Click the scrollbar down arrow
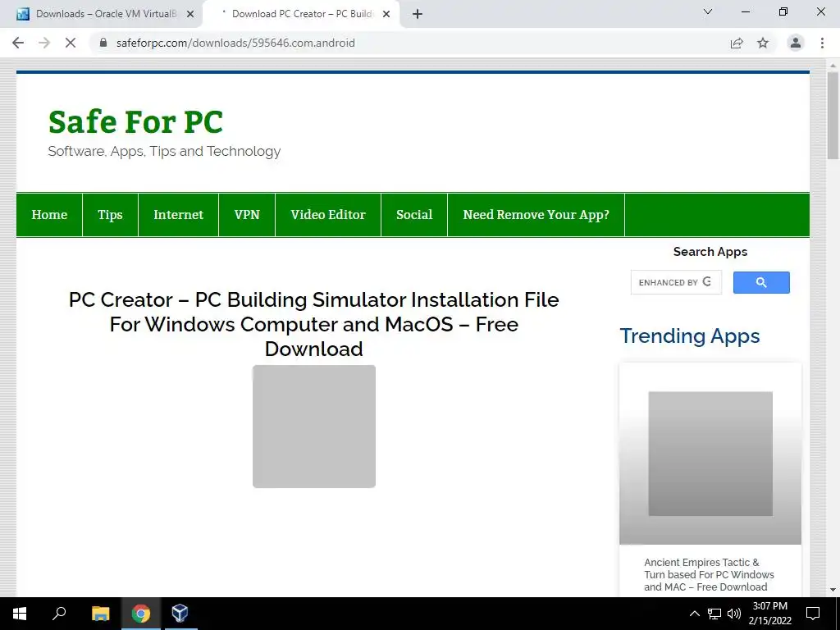The width and height of the screenshot is (840, 630). 833,590
